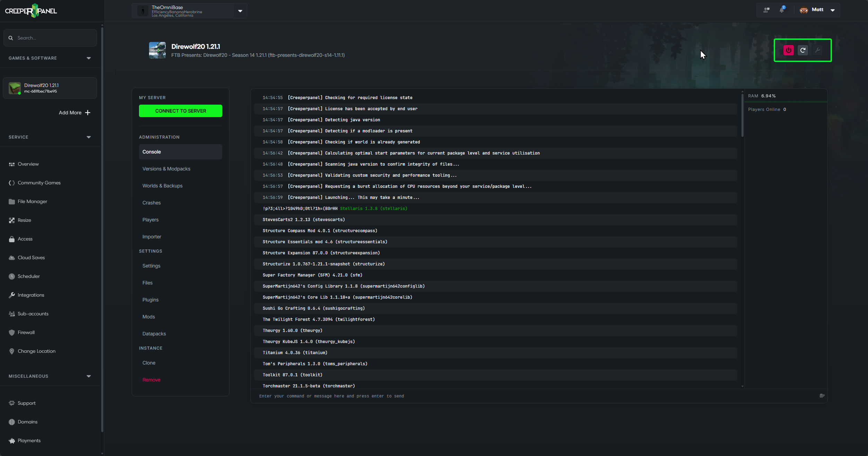Open File Manager from the sidebar
868x456 pixels.
click(x=32, y=201)
